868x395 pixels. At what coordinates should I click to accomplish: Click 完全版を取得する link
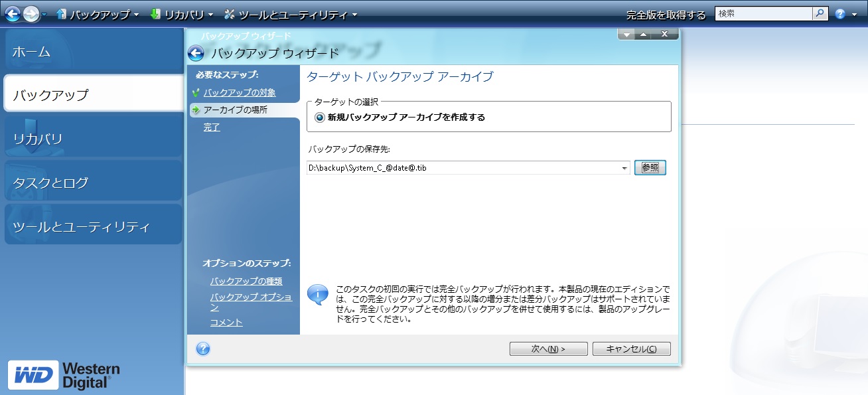click(666, 15)
